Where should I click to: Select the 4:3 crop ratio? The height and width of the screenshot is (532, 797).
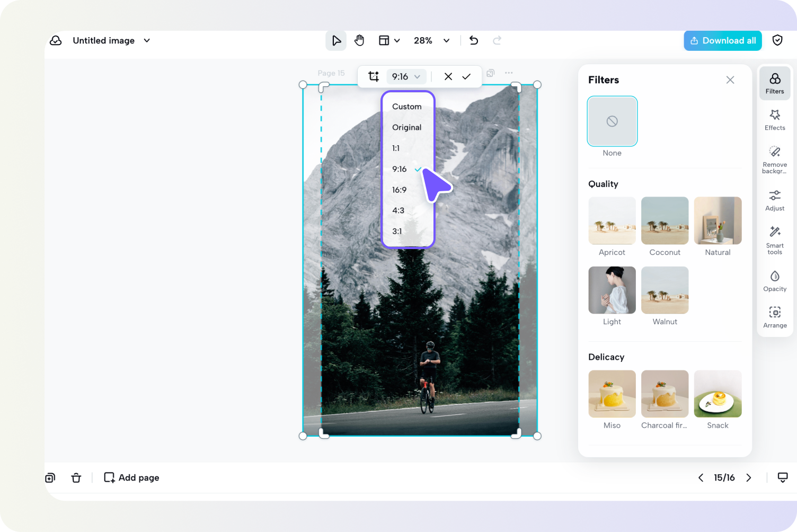398,210
